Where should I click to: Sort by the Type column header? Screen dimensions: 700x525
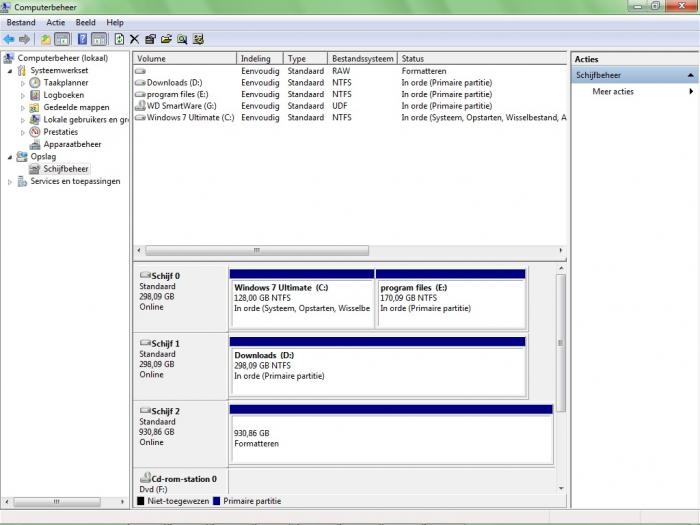tap(305, 58)
